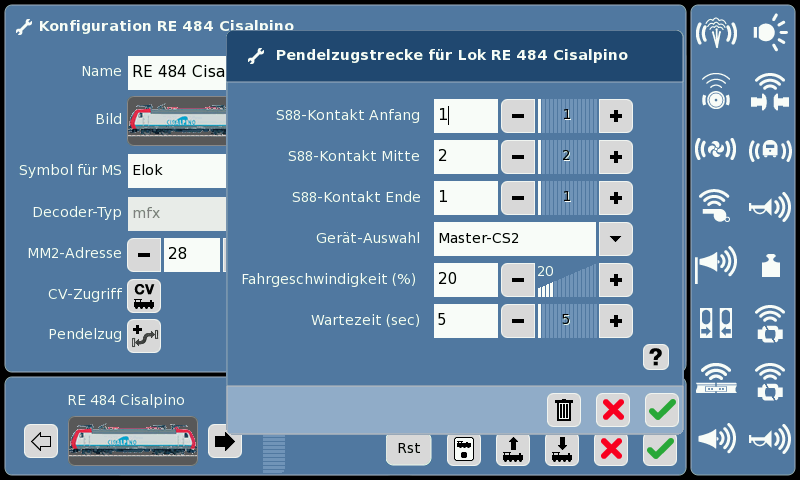Click the trash delete icon in dialog
Image resolution: width=800 pixels, height=480 pixels.
(564, 410)
